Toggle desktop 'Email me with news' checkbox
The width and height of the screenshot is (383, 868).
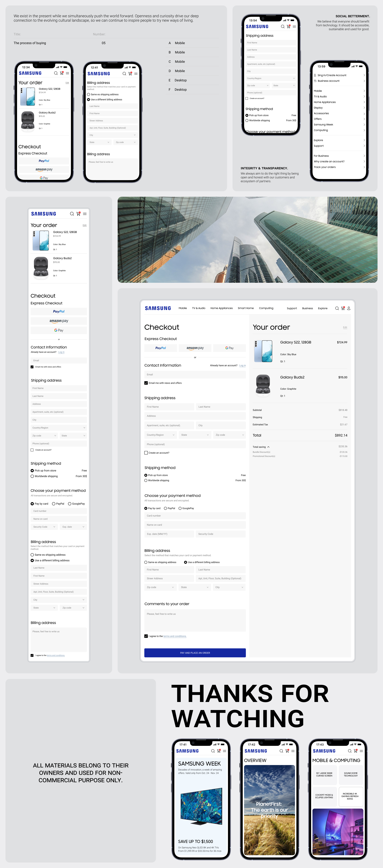pyautogui.click(x=146, y=383)
